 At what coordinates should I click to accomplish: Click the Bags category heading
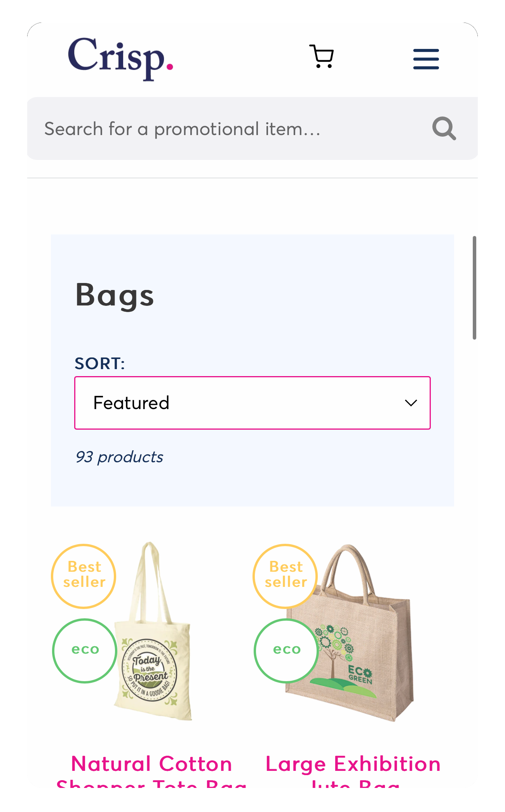coord(115,295)
